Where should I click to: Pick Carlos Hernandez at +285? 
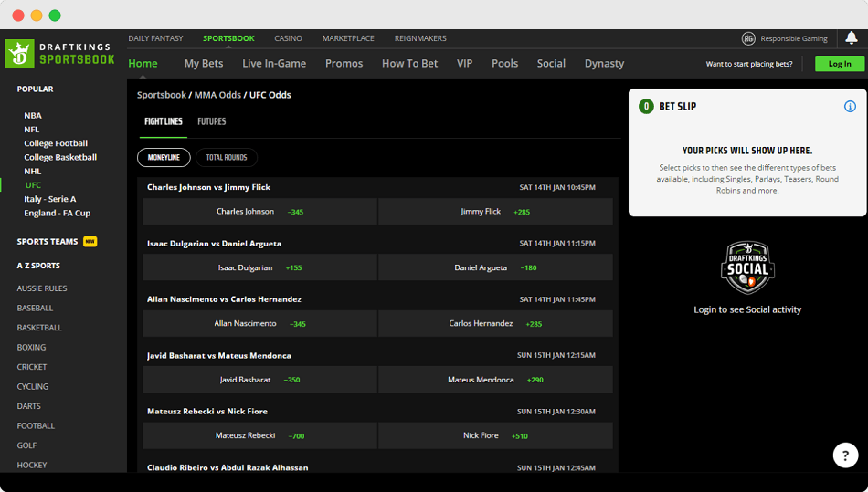point(495,323)
